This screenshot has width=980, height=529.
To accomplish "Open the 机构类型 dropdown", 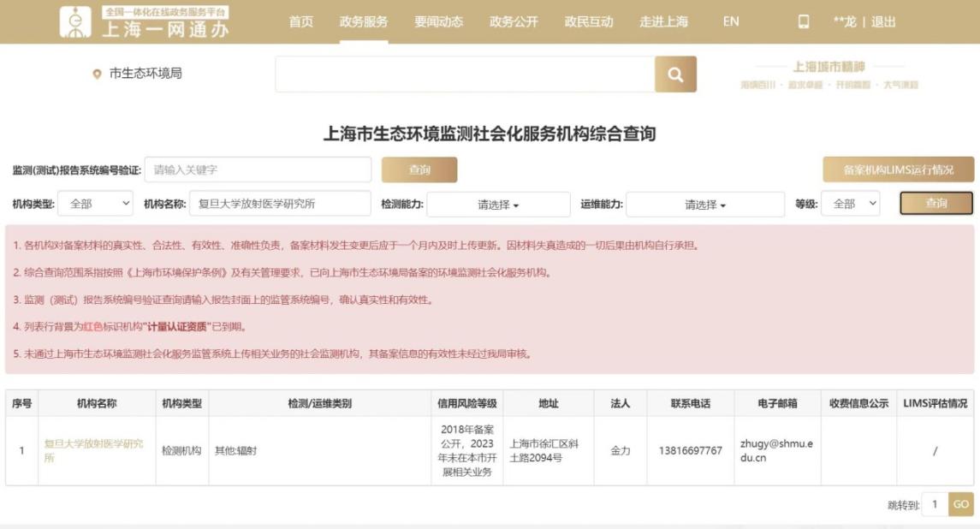I will [x=95, y=204].
